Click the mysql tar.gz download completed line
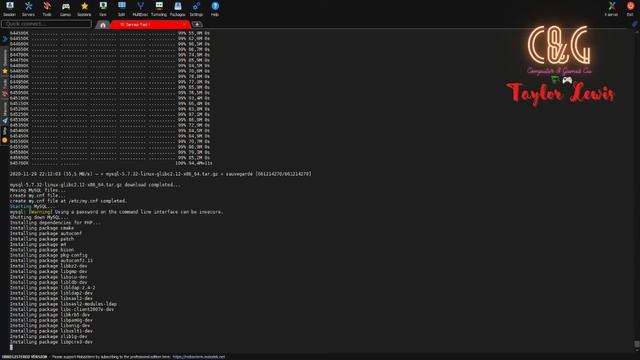The width and height of the screenshot is (640, 360). (x=95, y=185)
